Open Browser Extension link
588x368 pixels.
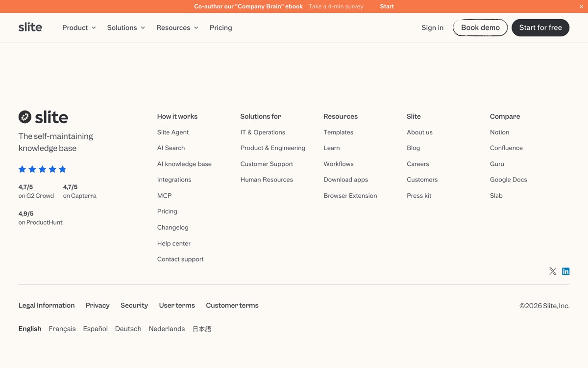coord(350,195)
